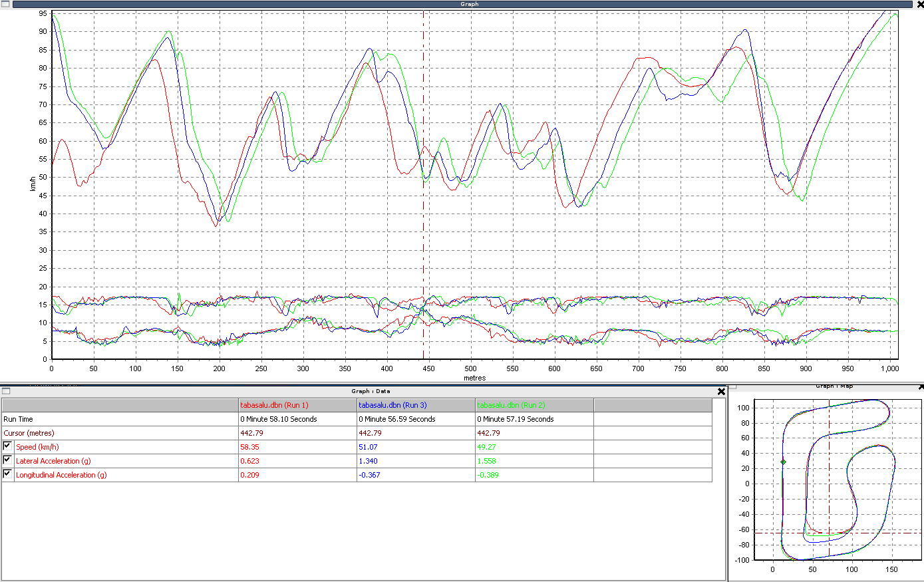Click the Longitudinal Acceleration (g) label
924x582 pixels.
[61, 475]
